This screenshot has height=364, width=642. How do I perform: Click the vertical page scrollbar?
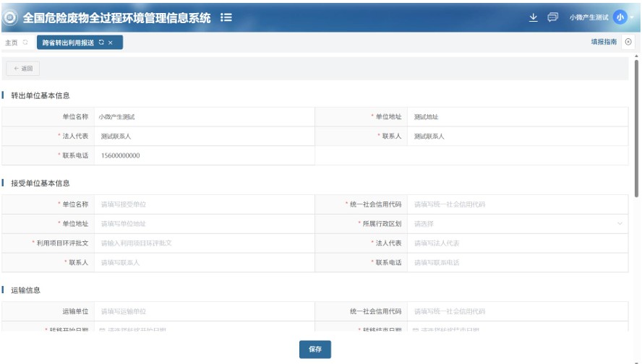coord(636,129)
